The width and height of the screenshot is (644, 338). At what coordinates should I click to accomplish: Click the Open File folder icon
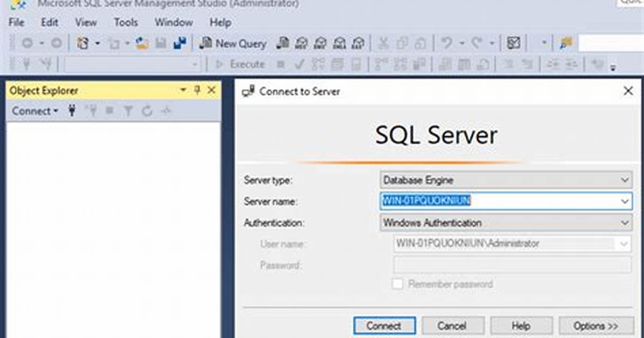(142, 43)
